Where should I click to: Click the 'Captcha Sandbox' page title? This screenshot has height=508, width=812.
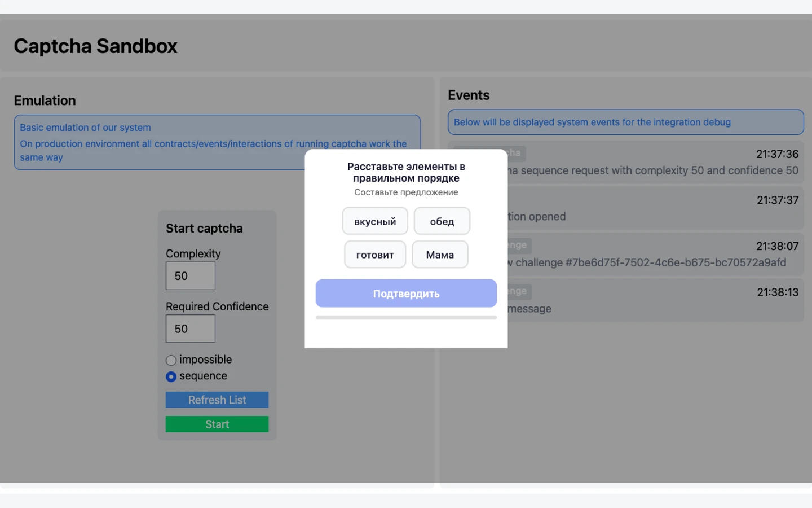coord(96,46)
